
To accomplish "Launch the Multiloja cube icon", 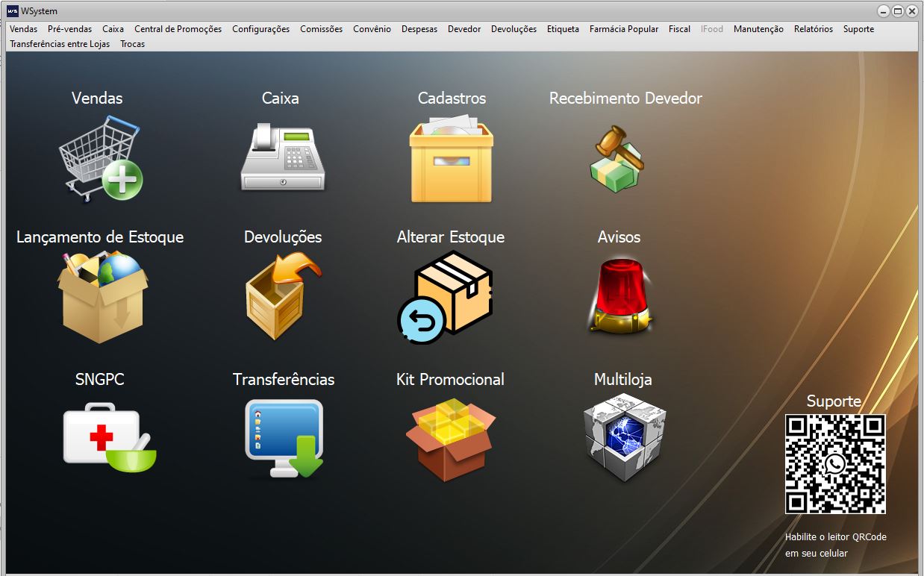I will [623, 437].
